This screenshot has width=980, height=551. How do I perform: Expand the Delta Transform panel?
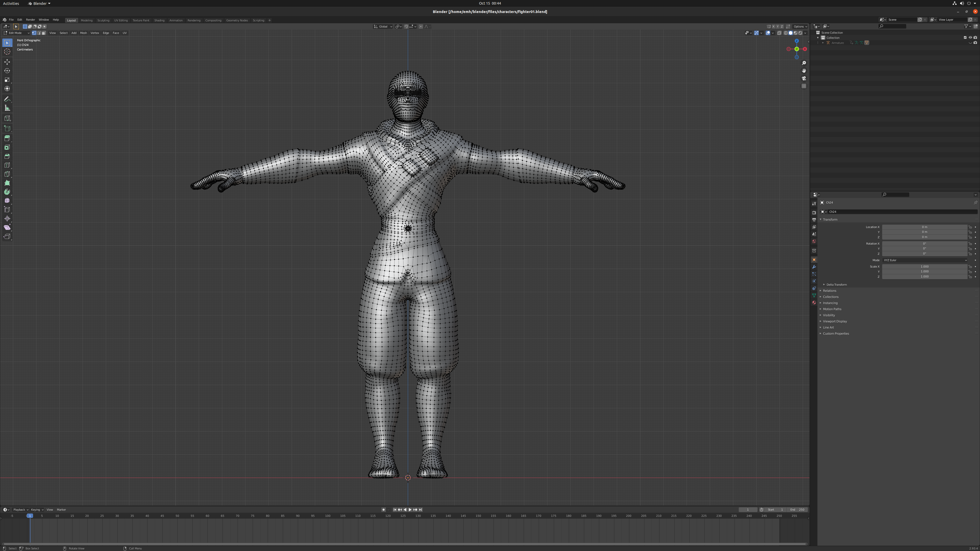pos(836,284)
